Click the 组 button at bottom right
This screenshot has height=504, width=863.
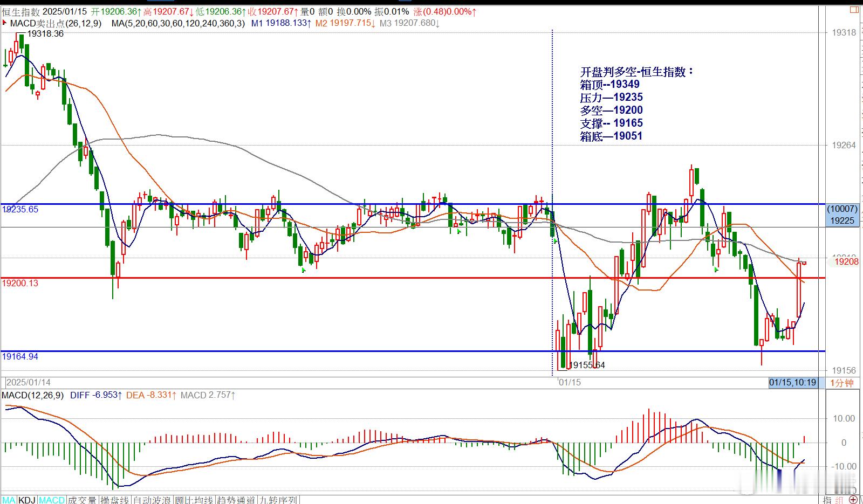[x=840, y=500]
